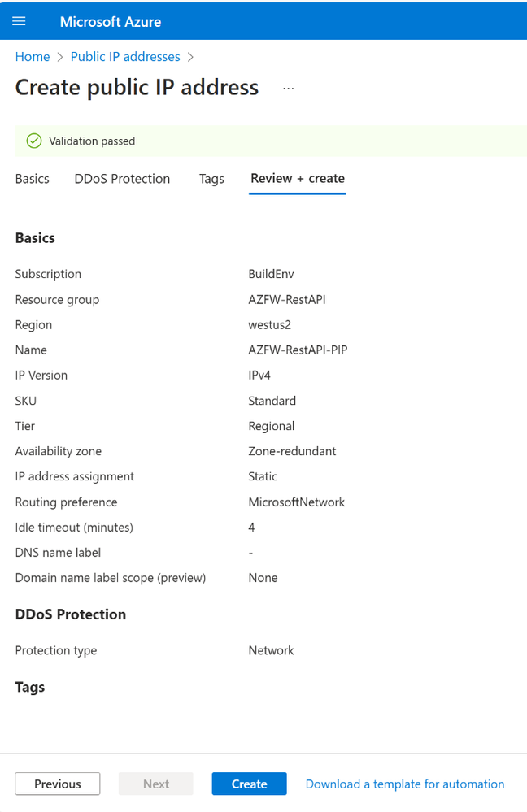This screenshot has height=812, width=527.
Task: Open Public IP addresses breadcrumb
Action: point(125,56)
